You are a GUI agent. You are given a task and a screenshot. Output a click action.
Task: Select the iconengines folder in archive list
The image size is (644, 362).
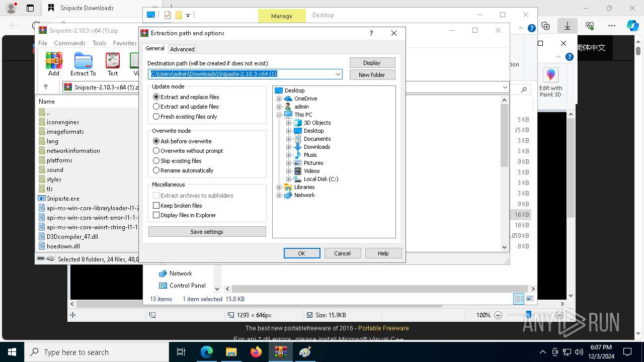(58, 122)
